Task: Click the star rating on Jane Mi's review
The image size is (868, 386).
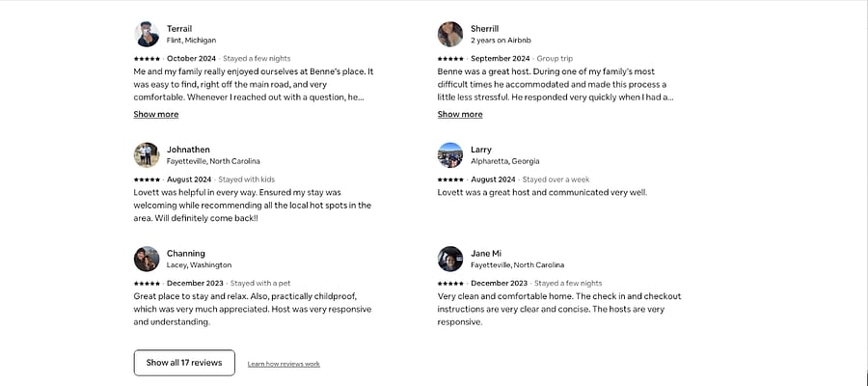Action: pyautogui.click(x=450, y=283)
